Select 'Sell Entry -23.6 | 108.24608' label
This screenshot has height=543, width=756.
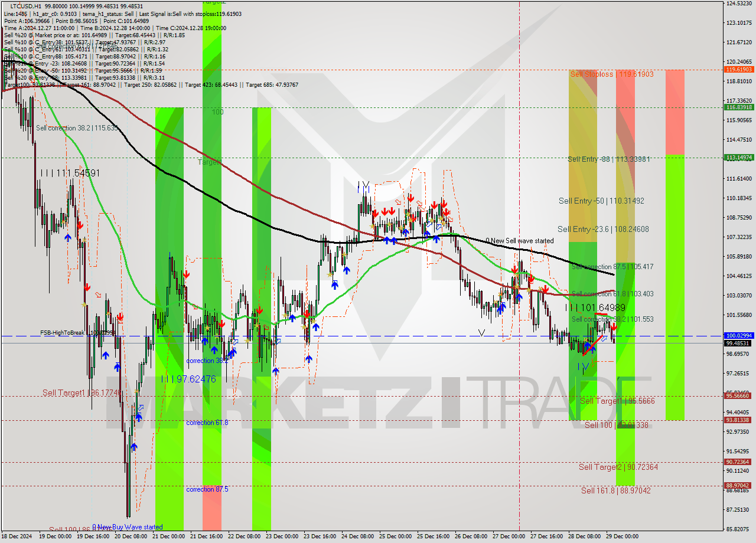603,229
